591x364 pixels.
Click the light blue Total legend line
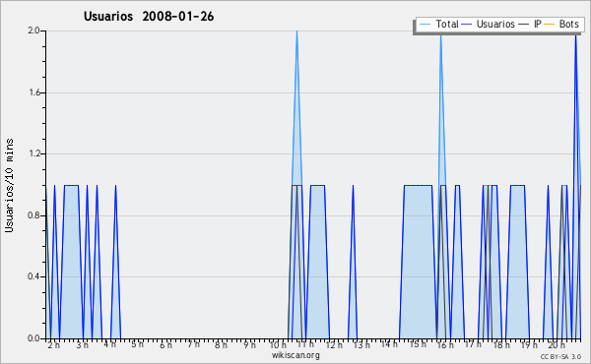coord(425,25)
